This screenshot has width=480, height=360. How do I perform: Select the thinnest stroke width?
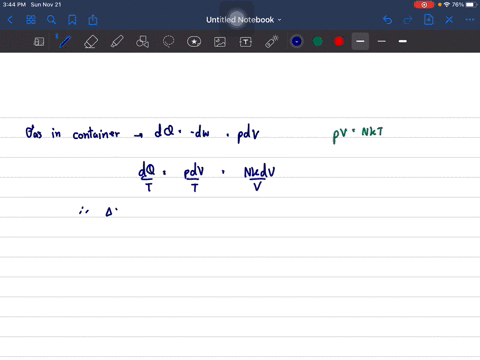coord(382,41)
